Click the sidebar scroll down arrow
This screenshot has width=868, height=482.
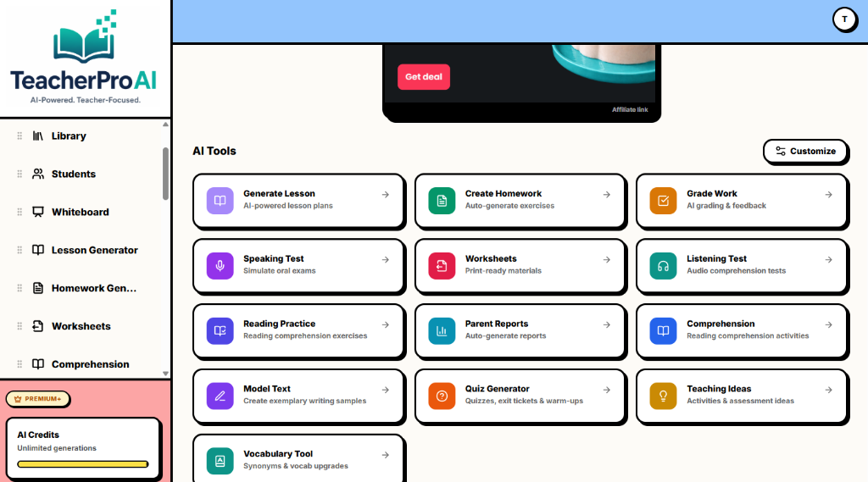165,374
